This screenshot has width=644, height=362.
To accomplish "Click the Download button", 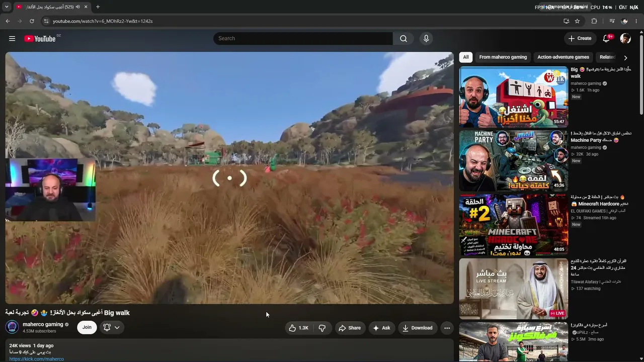I will pos(417,328).
